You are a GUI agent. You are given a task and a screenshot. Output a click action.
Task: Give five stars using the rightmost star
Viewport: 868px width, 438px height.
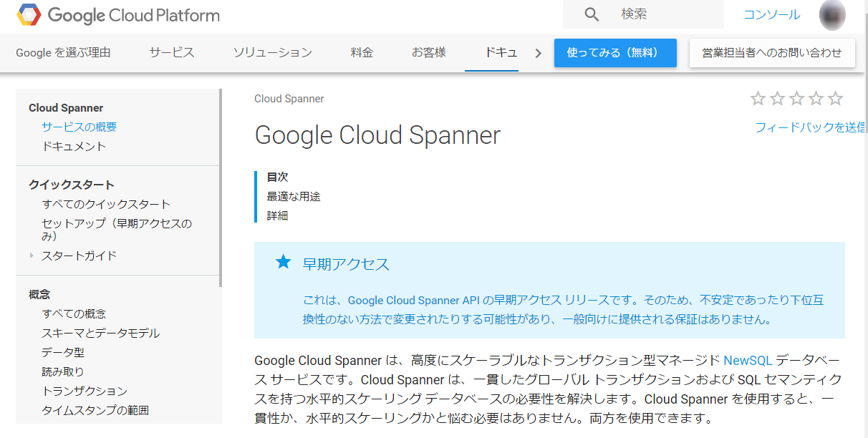point(835,99)
